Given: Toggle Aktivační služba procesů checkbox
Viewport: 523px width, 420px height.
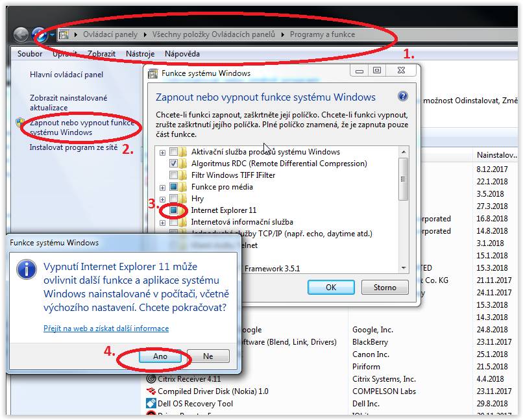Looking at the screenshot, I should point(173,152).
